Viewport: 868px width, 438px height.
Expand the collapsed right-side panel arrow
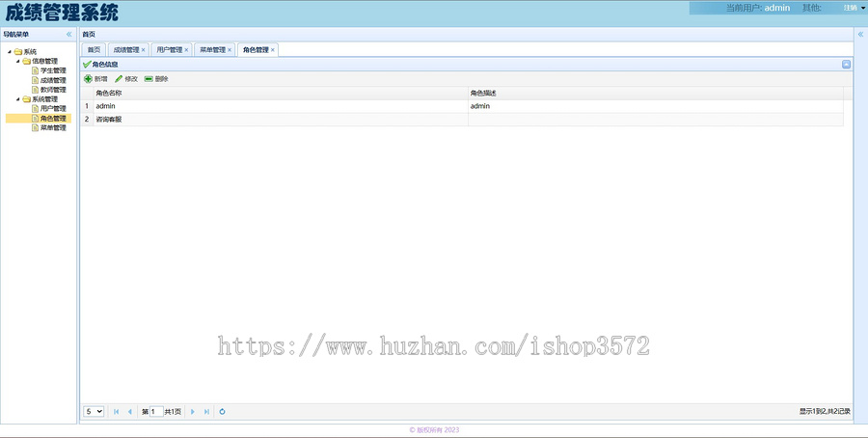(x=861, y=35)
